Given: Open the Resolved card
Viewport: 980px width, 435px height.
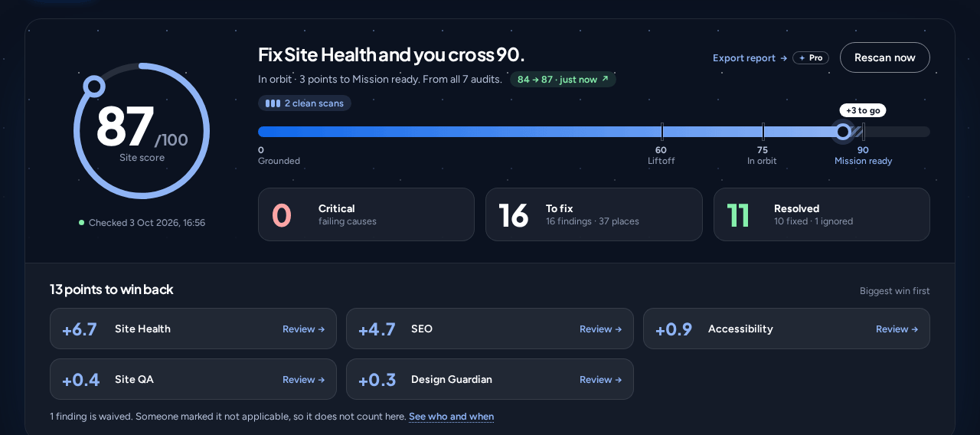Looking at the screenshot, I should click(822, 214).
